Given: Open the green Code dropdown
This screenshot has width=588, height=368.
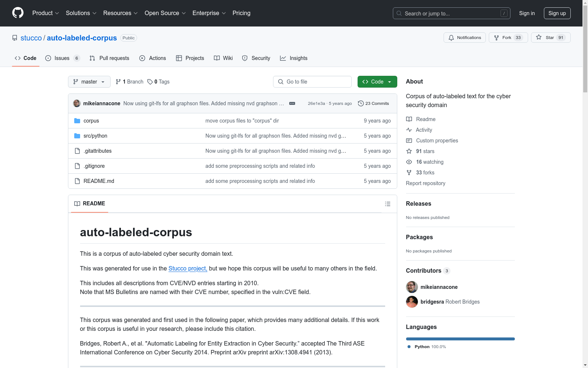Looking at the screenshot, I should pos(377,82).
